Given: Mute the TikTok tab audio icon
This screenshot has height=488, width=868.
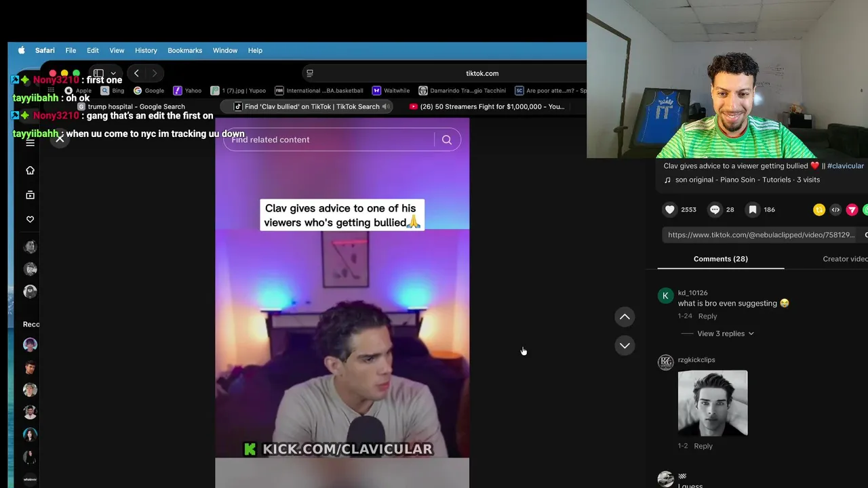Looking at the screenshot, I should (x=385, y=106).
